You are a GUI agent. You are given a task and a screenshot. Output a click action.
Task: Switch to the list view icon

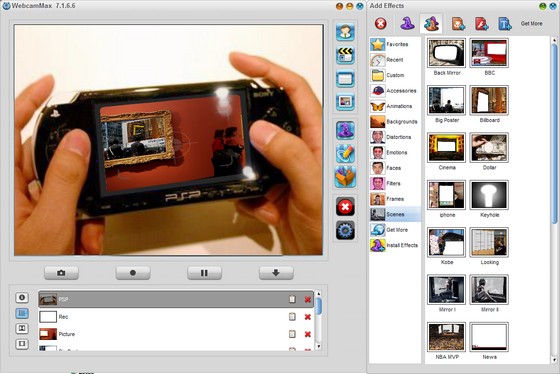click(22, 313)
